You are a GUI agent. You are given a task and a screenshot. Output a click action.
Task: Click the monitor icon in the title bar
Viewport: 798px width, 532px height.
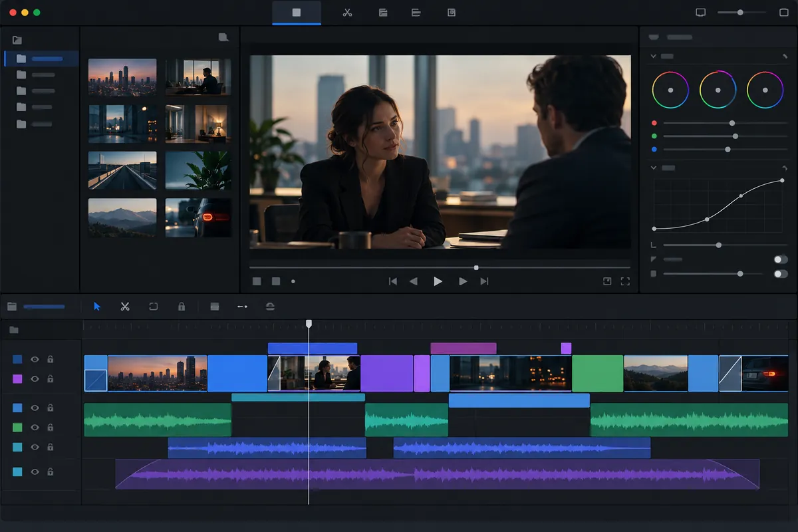pos(700,13)
